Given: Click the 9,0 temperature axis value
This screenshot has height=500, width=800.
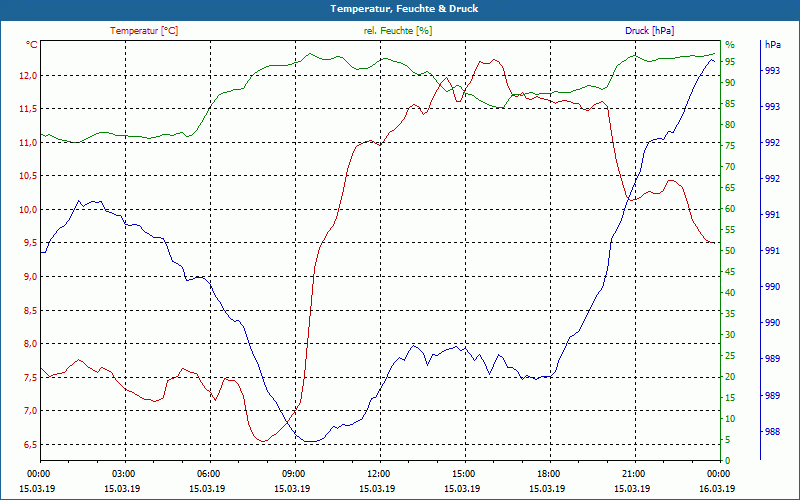Looking at the screenshot, I should tap(30, 277).
